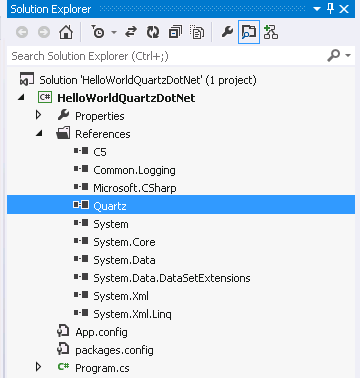The height and width of the screenshot is (378, 360).
Task: Expand the Properties node
Action: 39,115
